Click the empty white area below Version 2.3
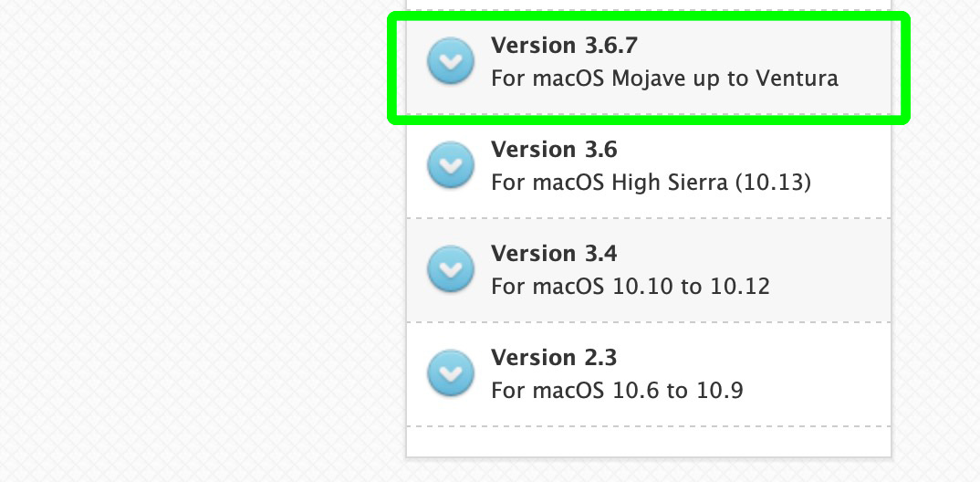 tap(648, 441)
